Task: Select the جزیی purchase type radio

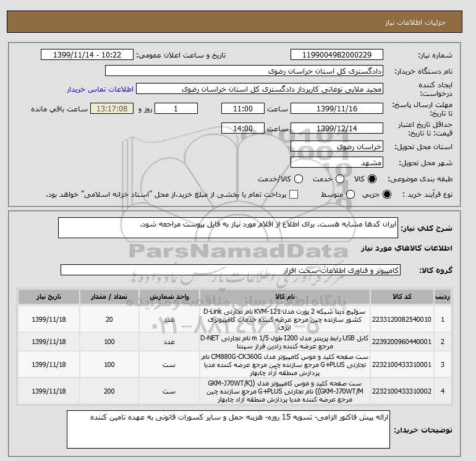Action: coord(387,194)
